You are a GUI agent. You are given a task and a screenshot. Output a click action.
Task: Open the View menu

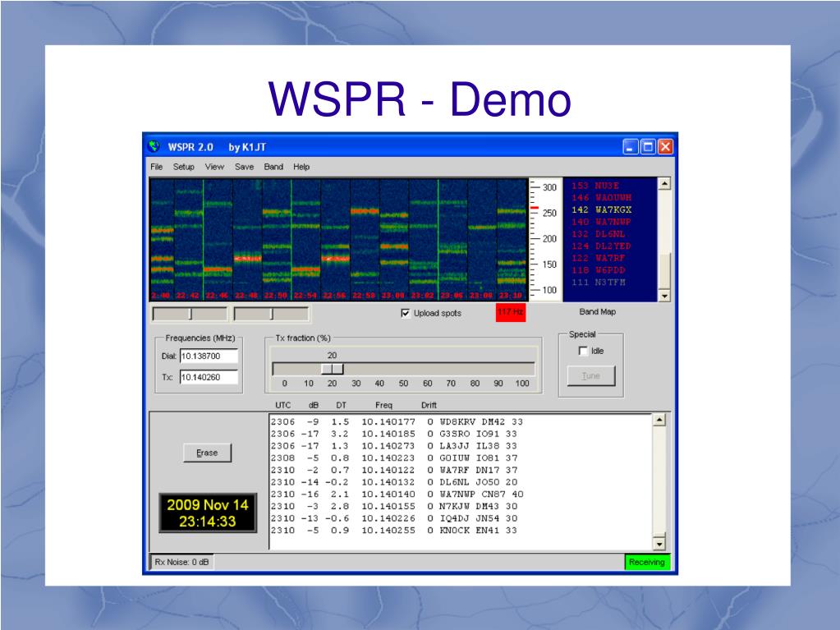[214, 167]
